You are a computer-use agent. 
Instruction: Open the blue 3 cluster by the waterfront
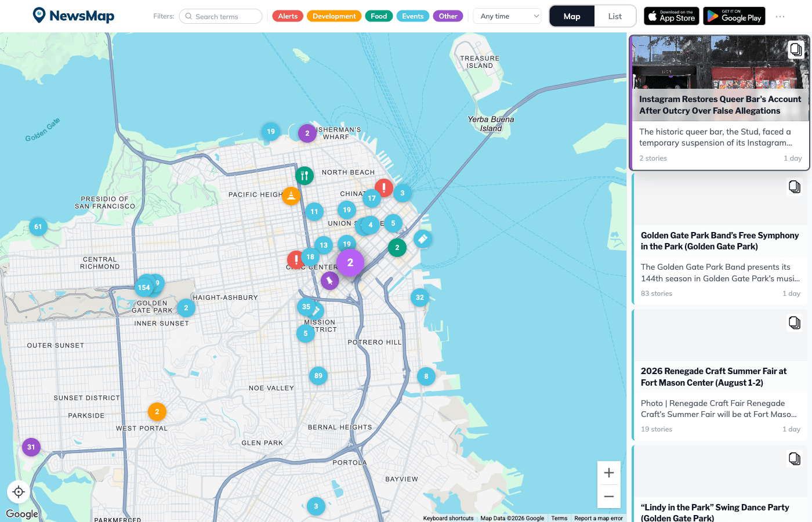tap(403, 193)
